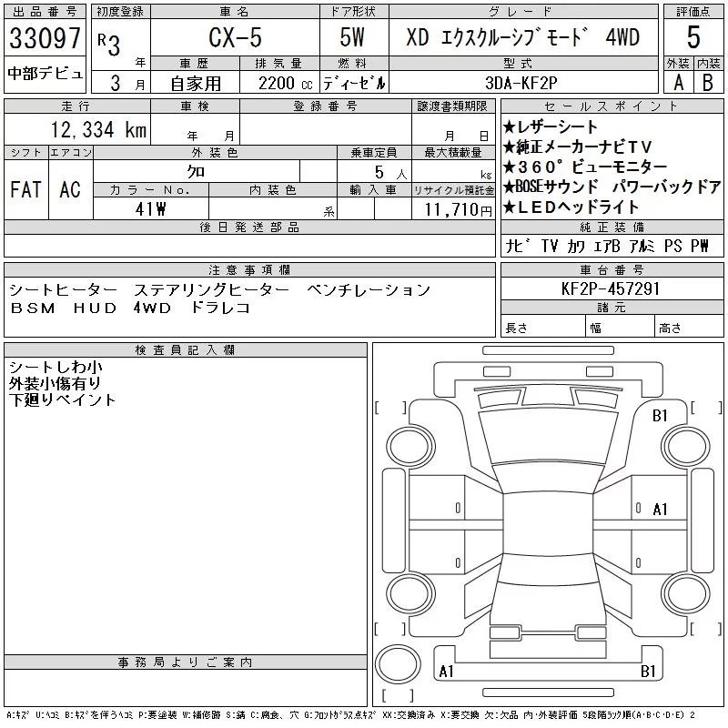Click the displacement value "2200 cc"
Viewport: 728px width, 728px height.
pos(286,84)
